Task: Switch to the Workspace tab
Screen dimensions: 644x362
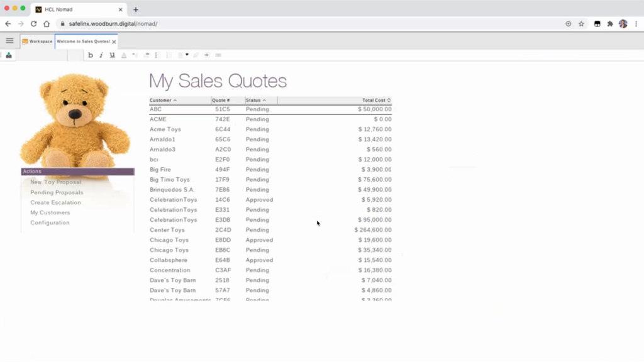Action: point(38,41)
